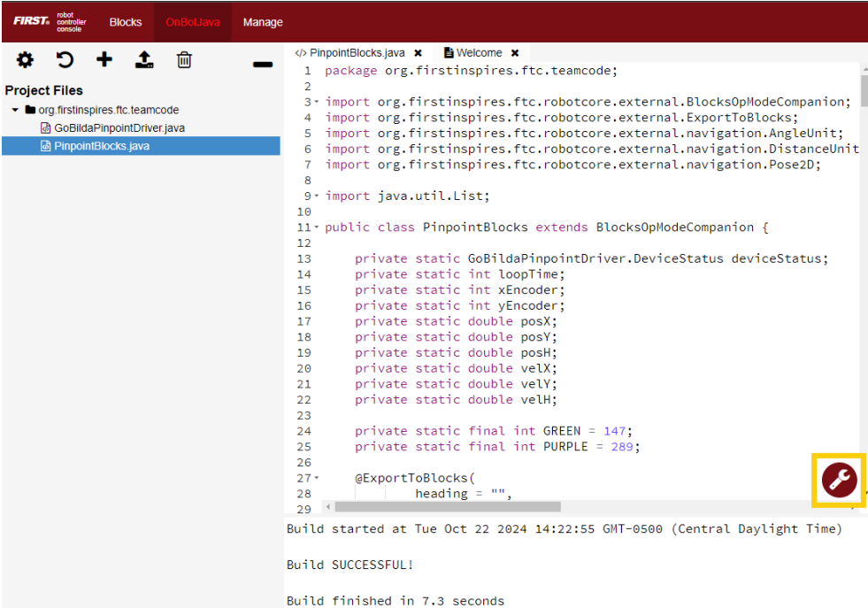Close the PinpointBlocks.java tab
This screenshot has height=608, width=868.
click(x=418, y=53)
